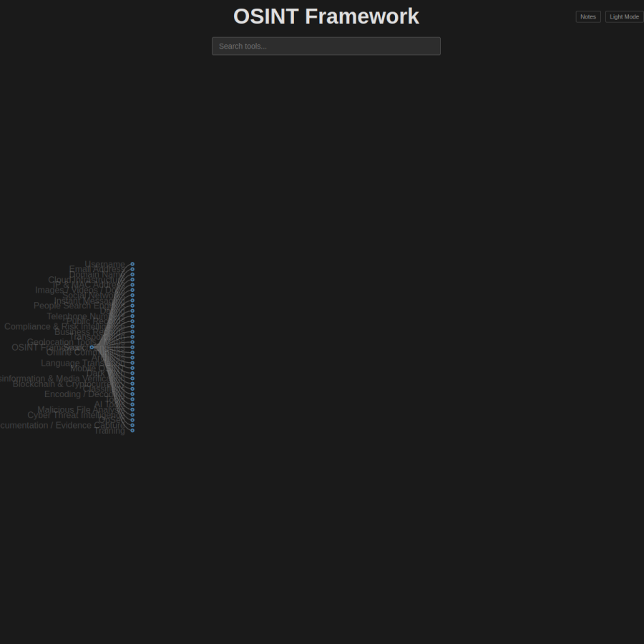Switch to Light Mode
The width and height of the screenshot is (644, 644).
(x=624, y=17)
